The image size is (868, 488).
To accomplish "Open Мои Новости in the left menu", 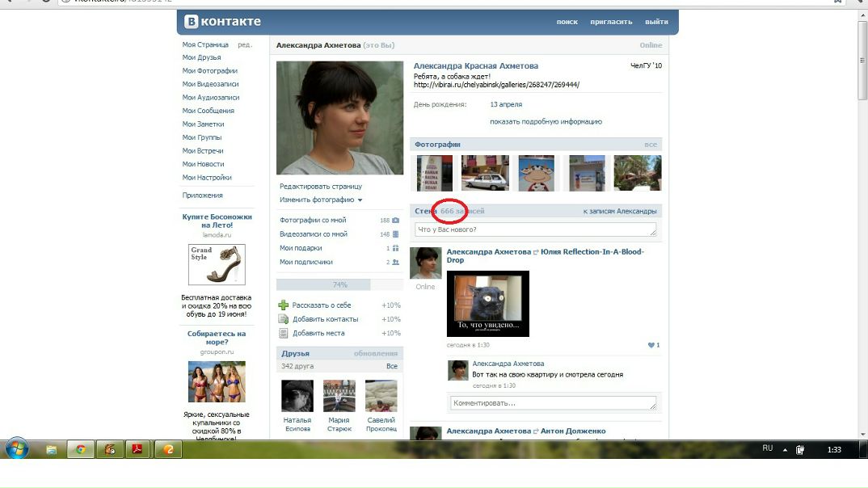I will point(203,164).
